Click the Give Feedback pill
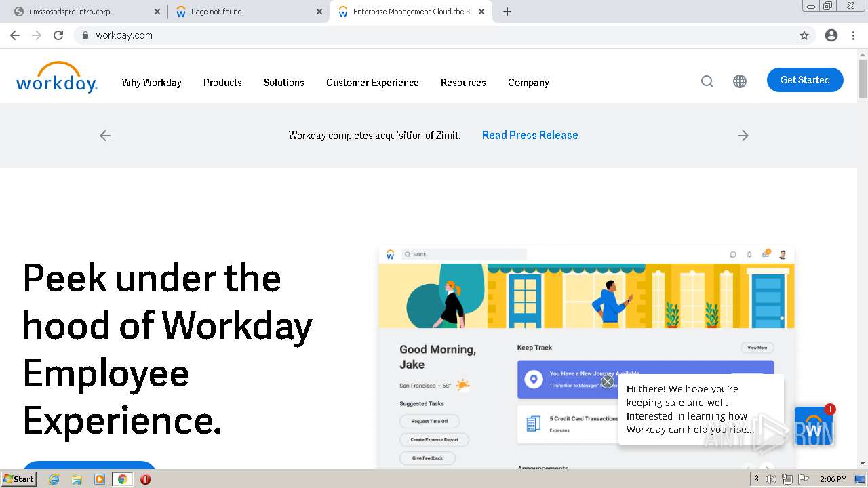Image resolution: width=868 pixels, height=488 pixels. tap(428, 457)
